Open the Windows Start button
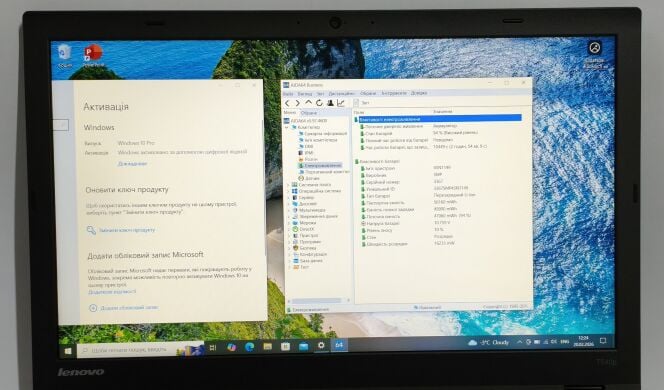Viewport: 664px width, 390px height. 68,351
